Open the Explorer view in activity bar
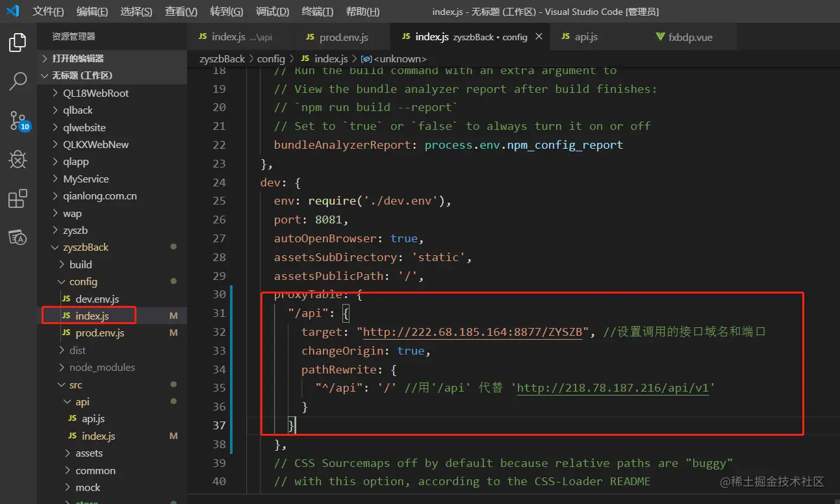 click(x=18, y=43)
